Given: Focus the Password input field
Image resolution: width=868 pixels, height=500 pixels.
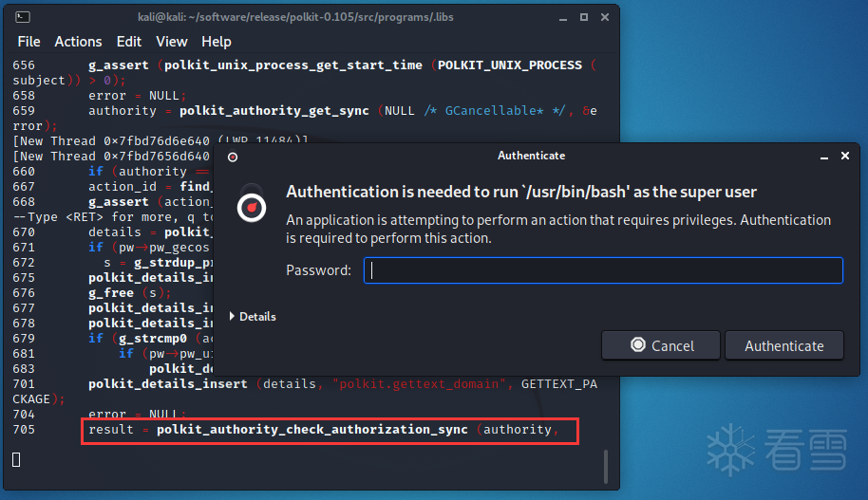Looking at the screenshot, I should coord(603,270).
